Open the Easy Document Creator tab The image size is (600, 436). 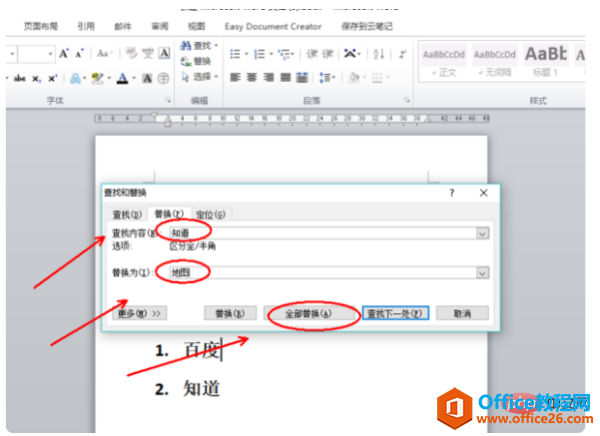click(x=273, y=26)
